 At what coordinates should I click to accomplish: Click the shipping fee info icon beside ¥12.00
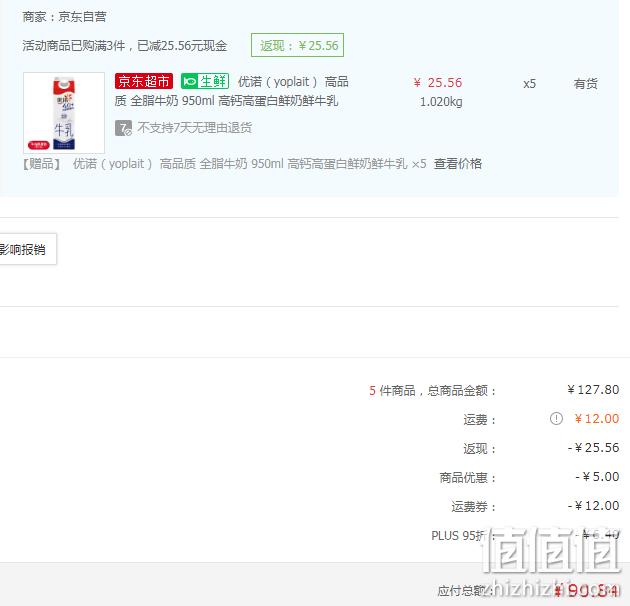tap(556, 419)
